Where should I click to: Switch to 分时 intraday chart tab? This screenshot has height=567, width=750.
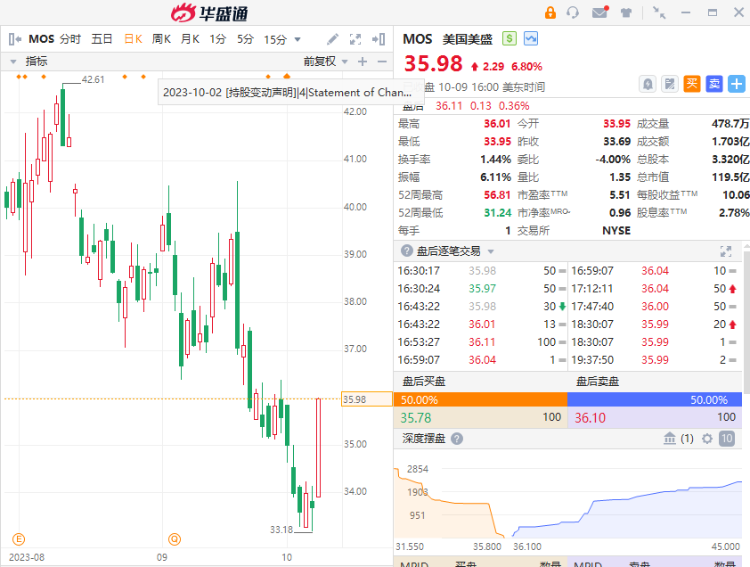[70, 39]
